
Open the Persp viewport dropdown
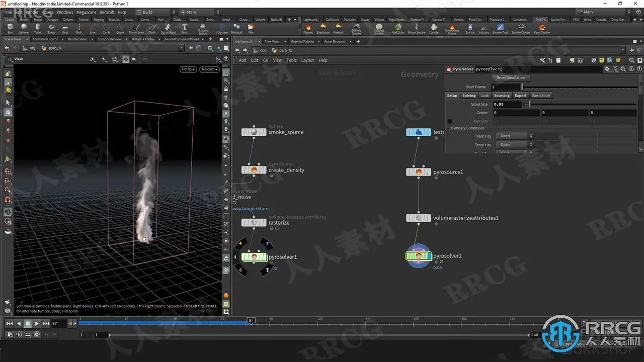[x=188, y=69]
